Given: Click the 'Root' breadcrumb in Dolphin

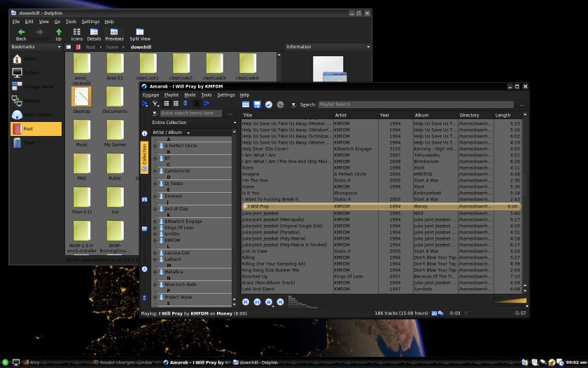Looking at the screenshot, I should [x=90, y=48].
